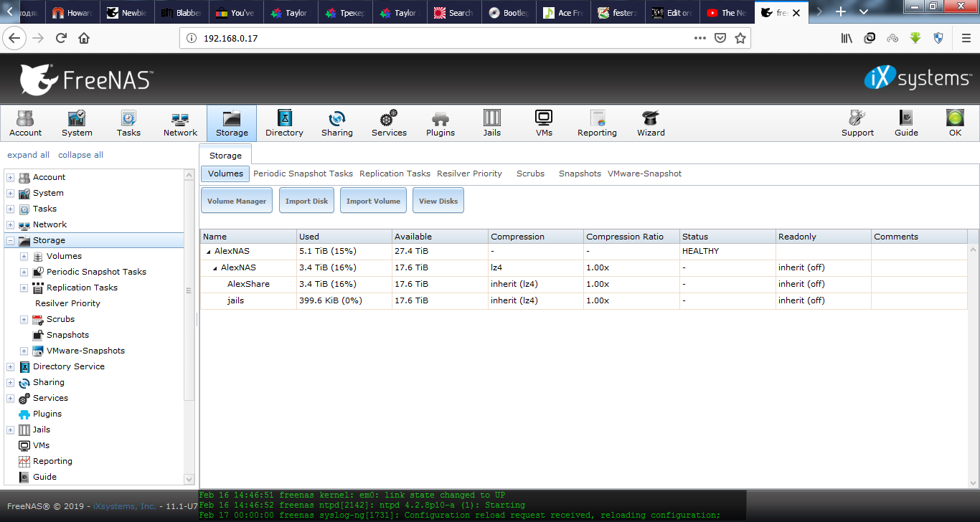Launch the Wizard hat icon
The height and width of the screenshot is (522, 980).
click(x=651, y=123)
